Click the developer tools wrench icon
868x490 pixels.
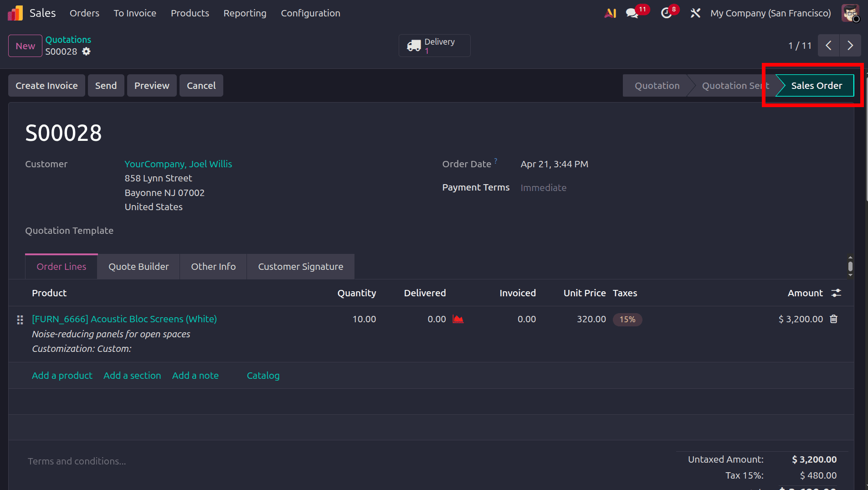(696, 13)
